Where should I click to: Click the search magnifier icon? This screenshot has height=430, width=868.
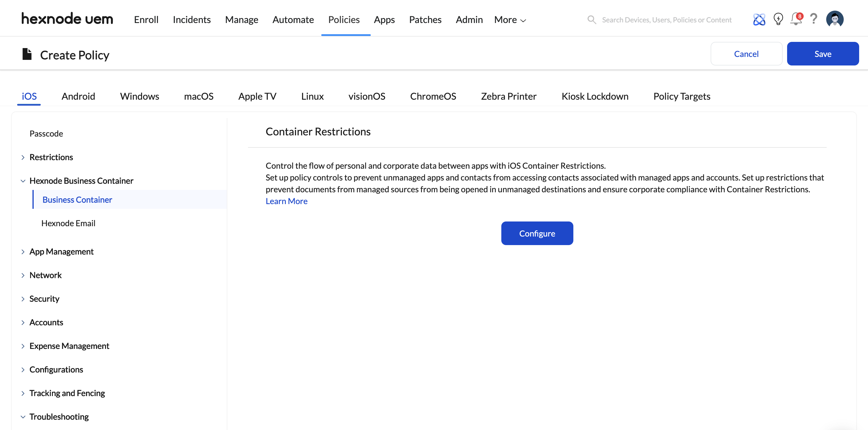592,20
